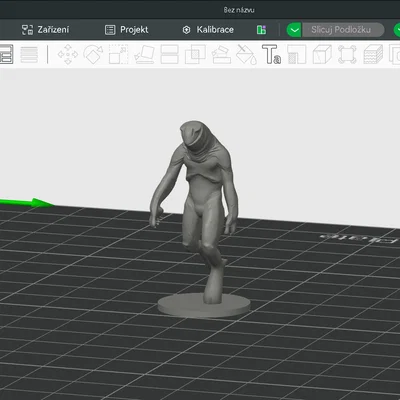400x400 pixels.
Task: Expand the green dropdown beside Slicuj Podložku
Action: coord(294,30)
